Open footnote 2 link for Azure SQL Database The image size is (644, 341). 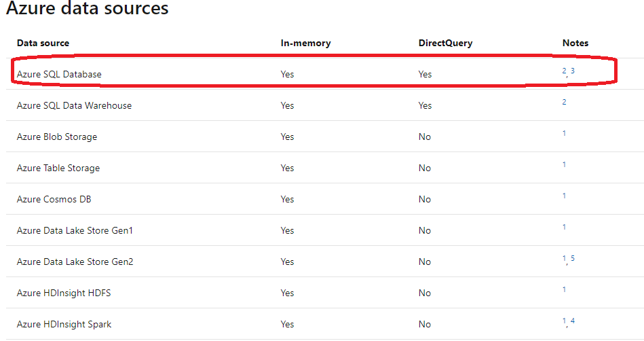coord(564,71)
